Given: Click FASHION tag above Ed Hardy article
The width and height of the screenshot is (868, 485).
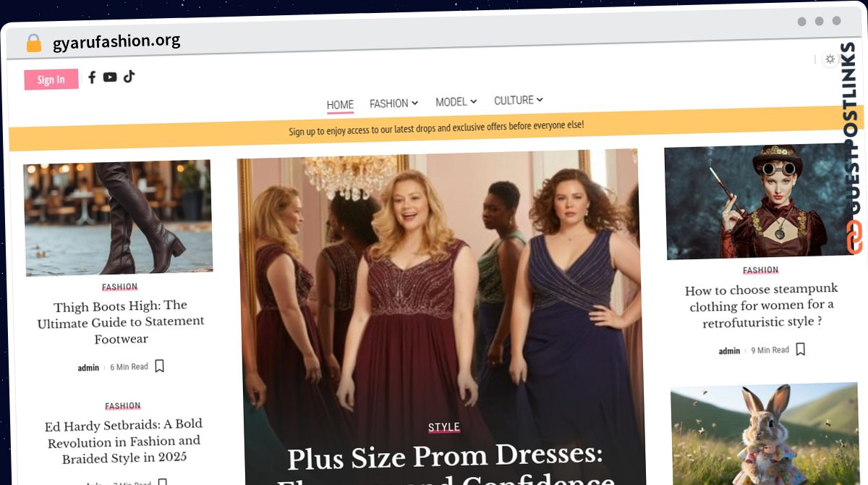Looking at the screenshot, I should (x=123, y=406).
